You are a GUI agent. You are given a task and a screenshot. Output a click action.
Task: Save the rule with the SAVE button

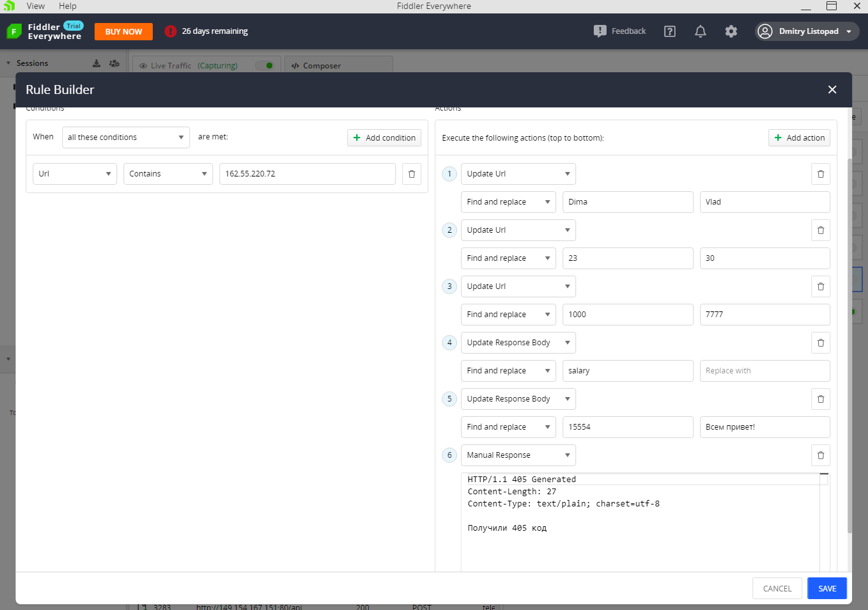pyautogui.click(x=826, y=588)
